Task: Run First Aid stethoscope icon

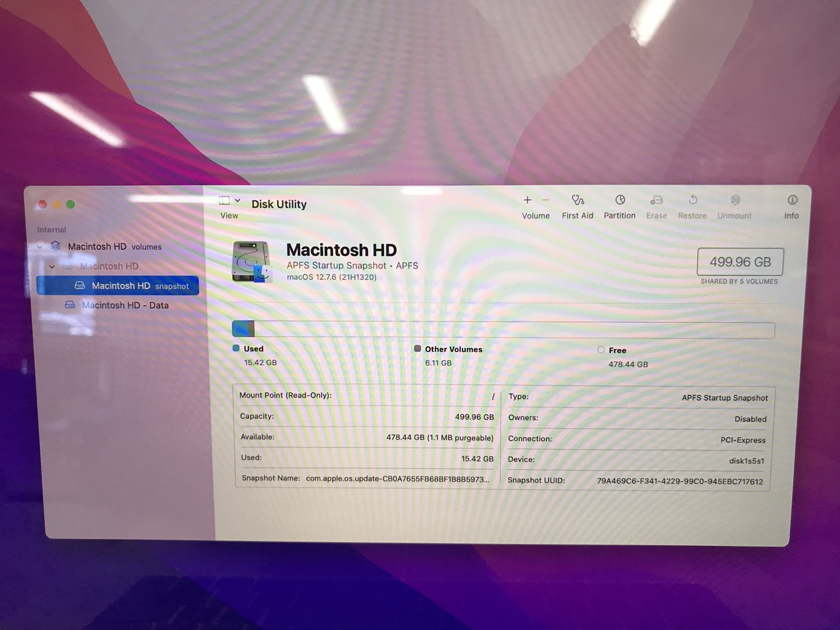Action: click(x=577, y=200)
